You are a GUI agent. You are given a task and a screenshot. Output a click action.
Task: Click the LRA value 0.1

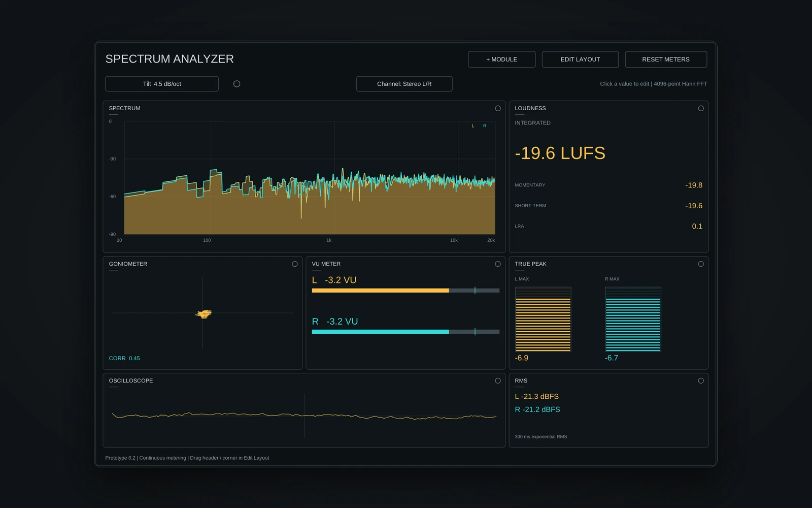[697, 227]
